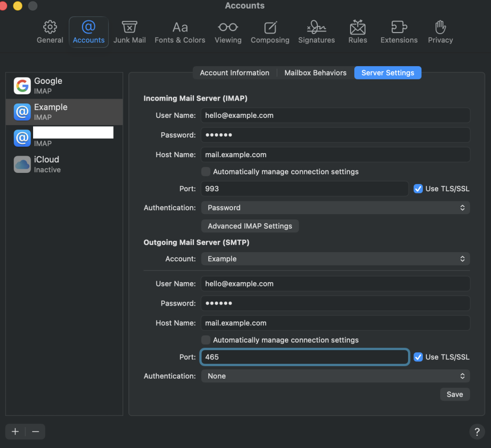Switch to Mailbox Behaviors tab
The width and height of the screenshot is (491, 448).
click(x=316, y=73)
